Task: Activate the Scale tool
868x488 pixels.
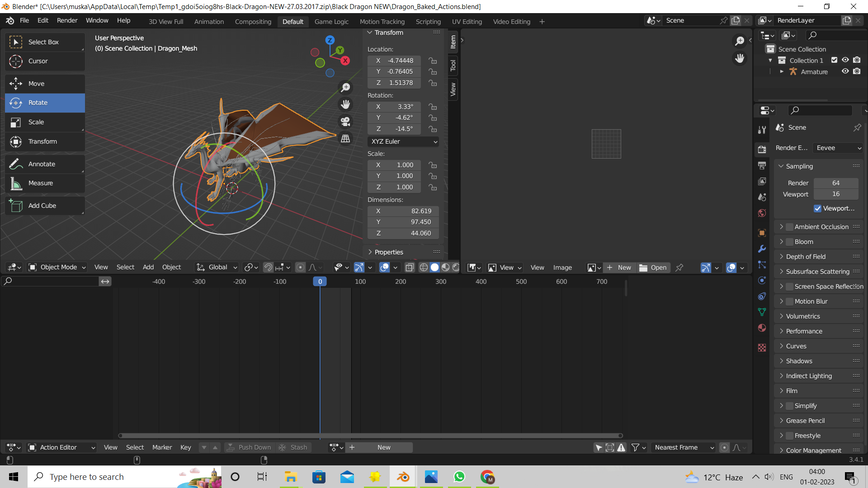Action: click(36, 122)
